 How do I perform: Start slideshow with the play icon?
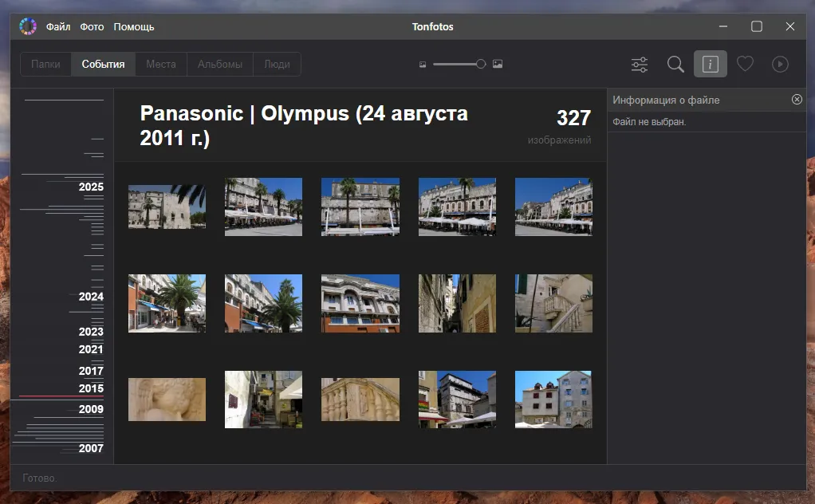pyautogui.click(x=780, y=64)
